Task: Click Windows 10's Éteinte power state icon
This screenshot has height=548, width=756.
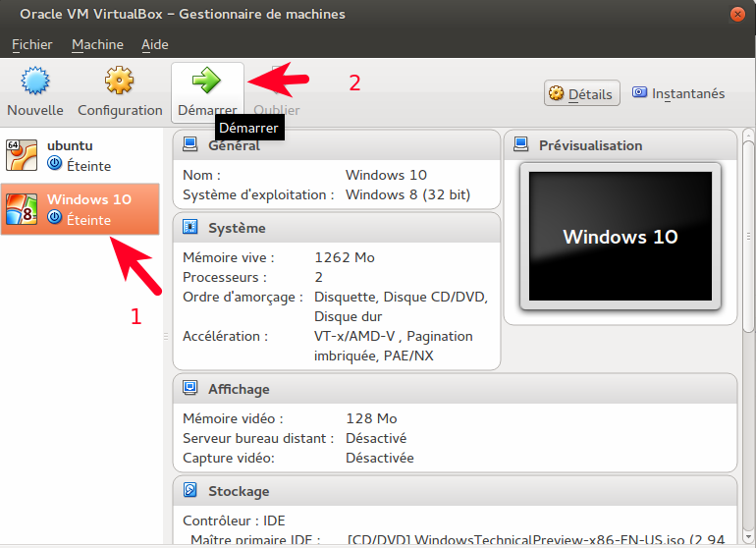Action: click(x=54, y=218)
